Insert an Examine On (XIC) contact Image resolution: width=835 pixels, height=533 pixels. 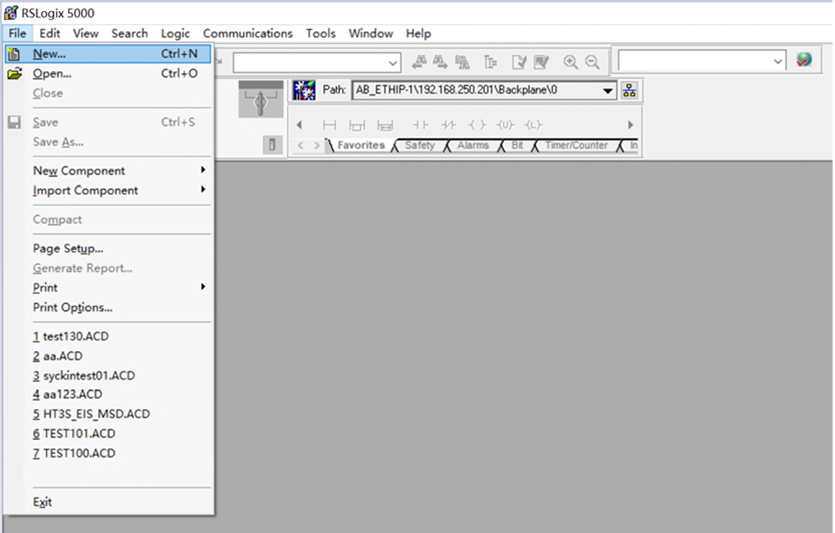tap(421, 125)
